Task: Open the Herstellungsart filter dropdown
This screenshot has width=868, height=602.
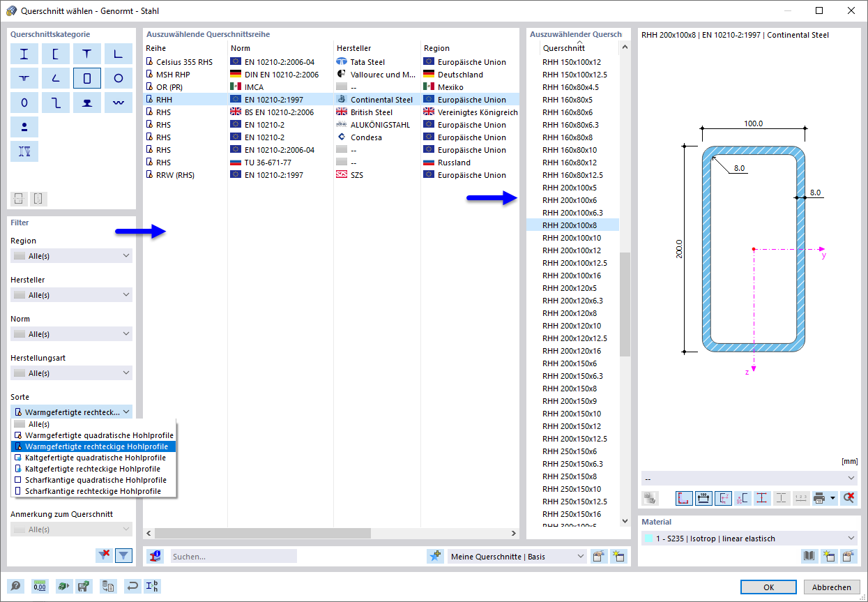Action: [x=71, y=373]
